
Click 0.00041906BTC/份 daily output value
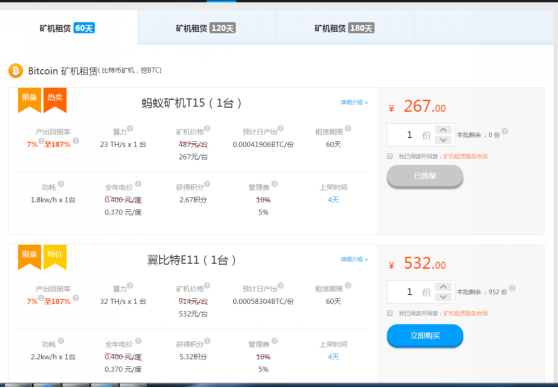point(263,145)
